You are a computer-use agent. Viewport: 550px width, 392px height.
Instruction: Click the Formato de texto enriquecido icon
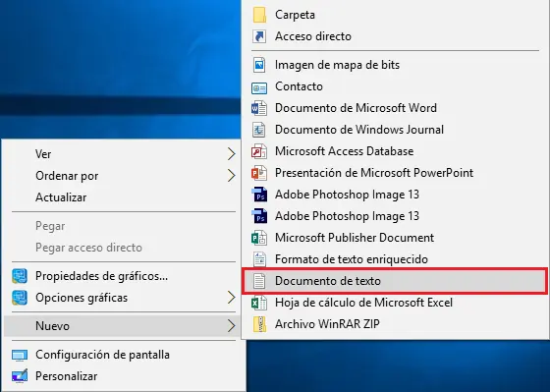click(259, 259)
